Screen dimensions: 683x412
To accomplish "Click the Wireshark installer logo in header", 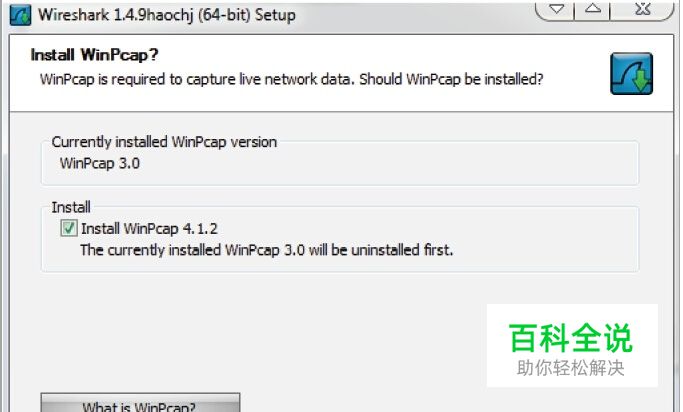I will 631,74.
